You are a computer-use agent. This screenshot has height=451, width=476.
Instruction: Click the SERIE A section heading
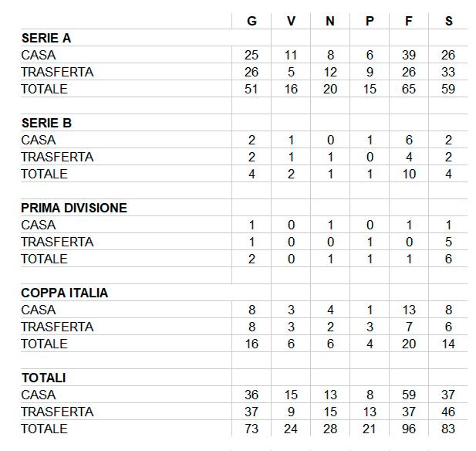(x=46, y=38)
